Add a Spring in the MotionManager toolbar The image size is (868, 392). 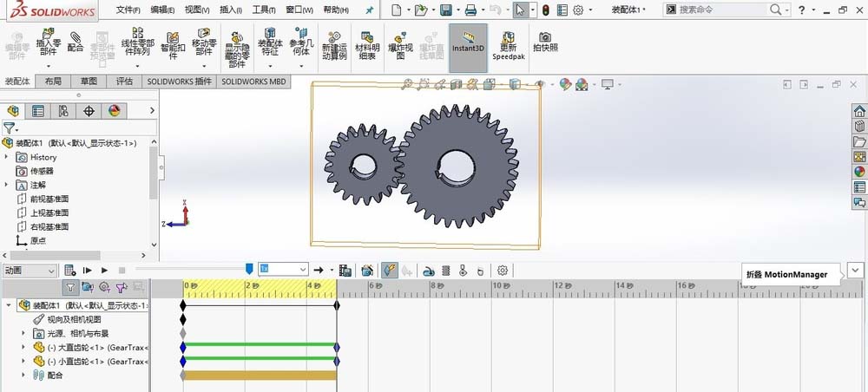coord(446,271)
